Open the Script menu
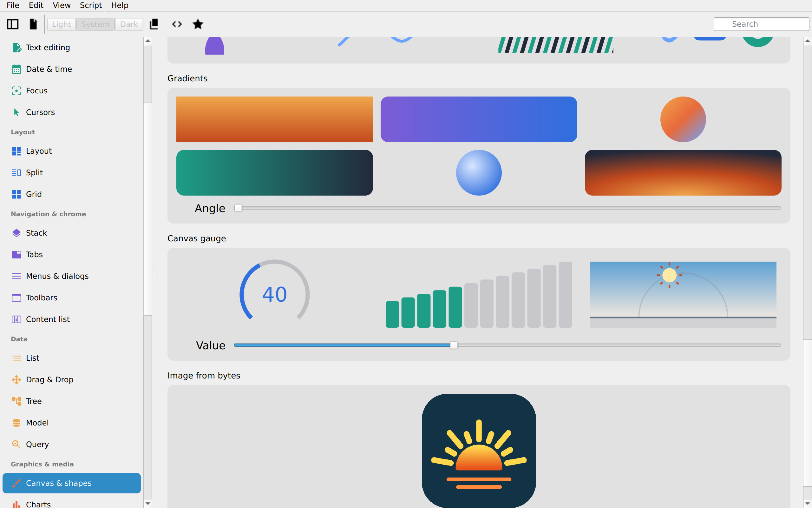This screenshot has height=508, width=812. click(x=91, y=5)
